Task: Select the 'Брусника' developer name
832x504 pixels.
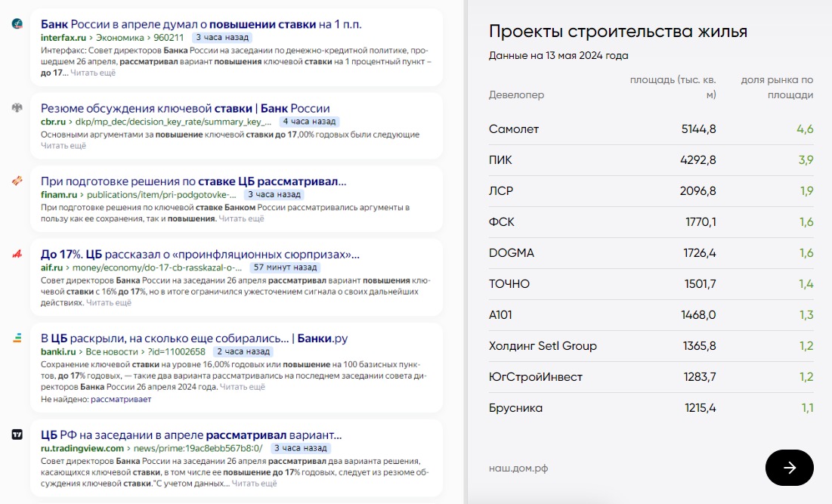Action: [x=516, y=408]
